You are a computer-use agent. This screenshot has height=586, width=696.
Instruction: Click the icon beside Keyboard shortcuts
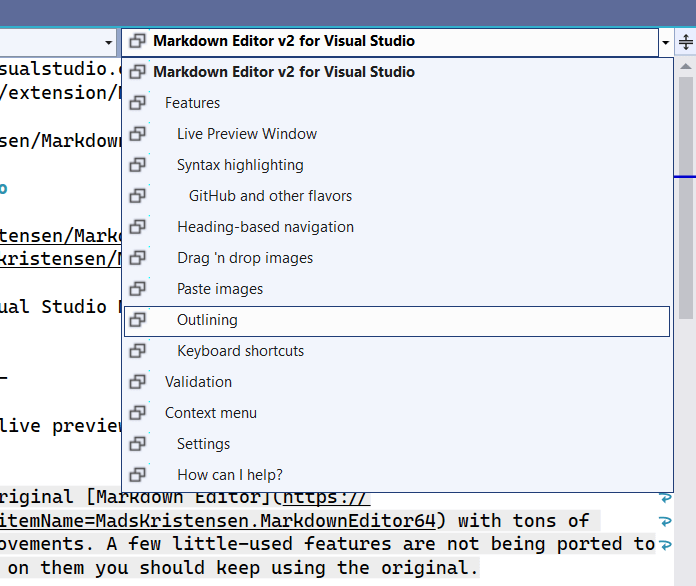click(x=138, y=351)
